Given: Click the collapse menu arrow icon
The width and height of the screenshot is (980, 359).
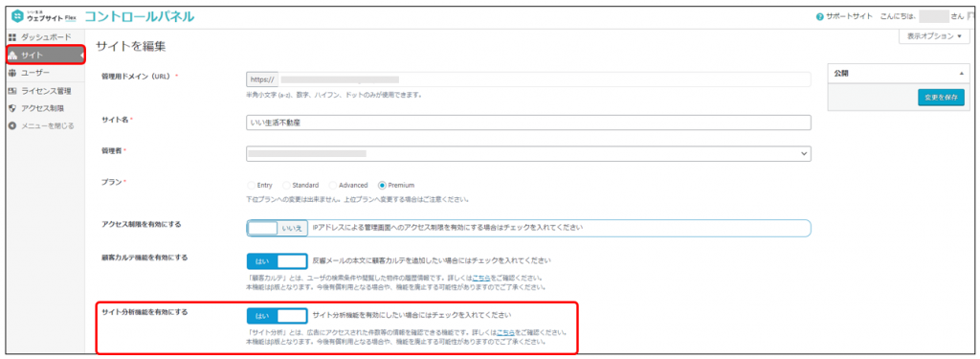Looking at the screenshot, I should 11,125.
